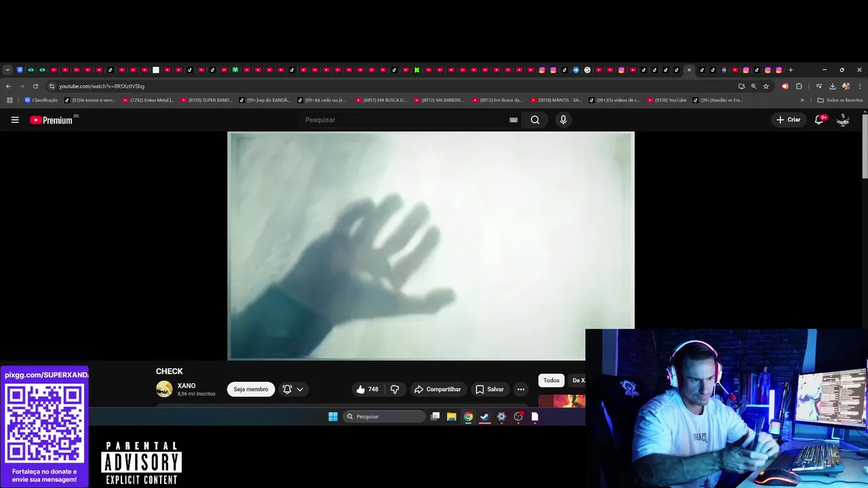Open the install app icon in address bar
This screenshot has height=488, width=868.
(741, 86)
